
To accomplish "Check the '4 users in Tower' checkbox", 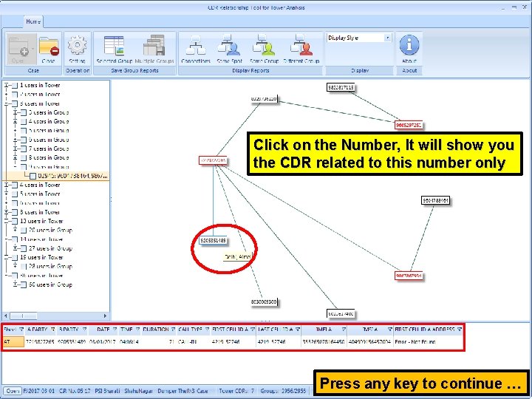I will click(x=15, y=185).
